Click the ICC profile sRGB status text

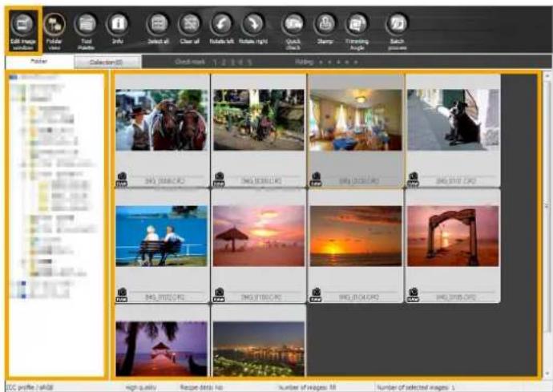click(x=30, y=387)
